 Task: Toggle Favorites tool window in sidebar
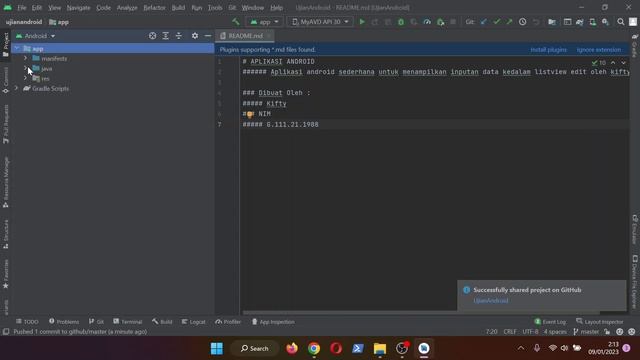[x=6, y=273]
